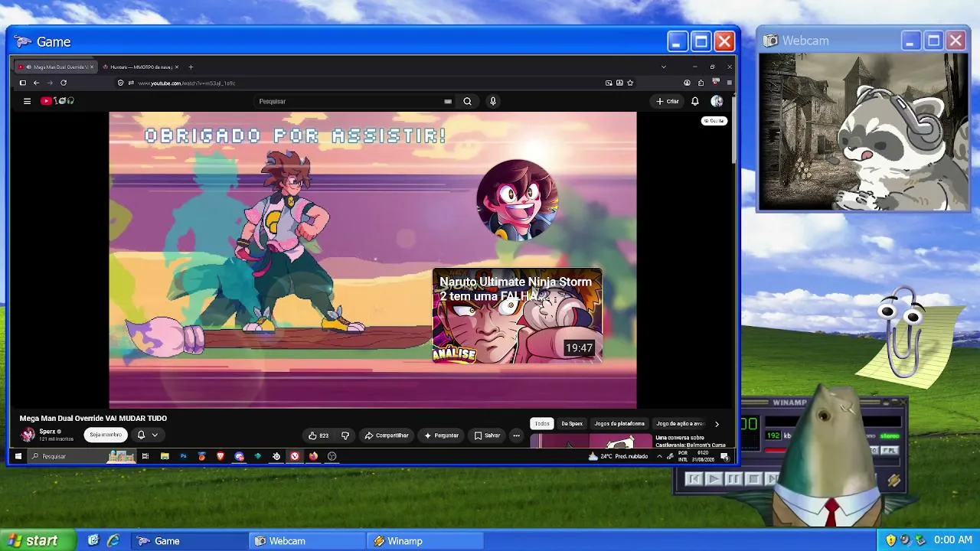This screenshot has height=551, width=980.
Task: Open the YouTube account avatar menu
Action: tap(717, 101)
